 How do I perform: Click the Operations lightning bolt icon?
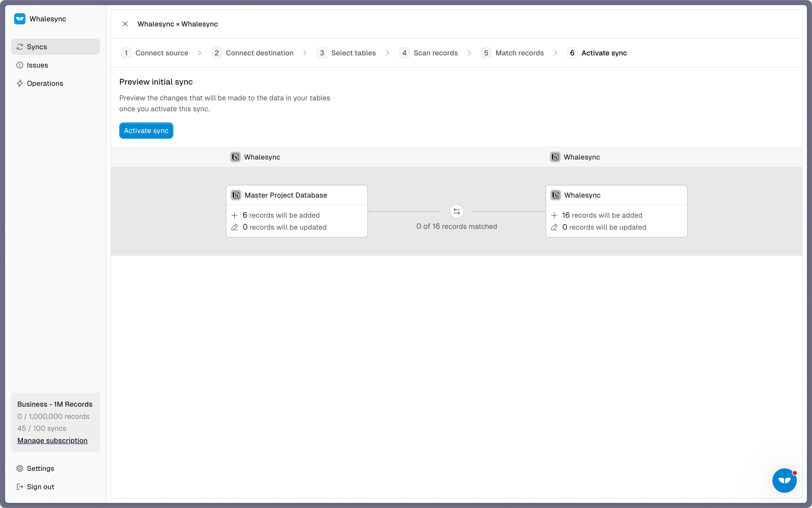[20, 83]
